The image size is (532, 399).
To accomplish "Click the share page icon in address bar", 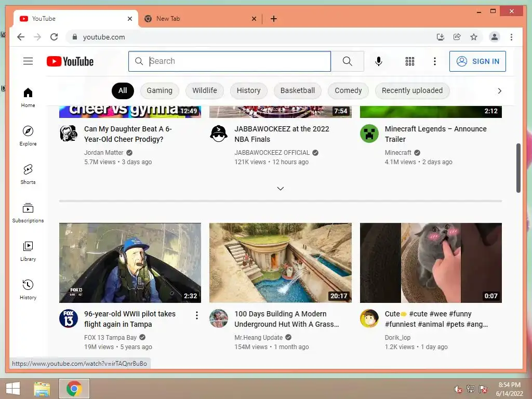I will pyautogui.click(x=457, y=37).
